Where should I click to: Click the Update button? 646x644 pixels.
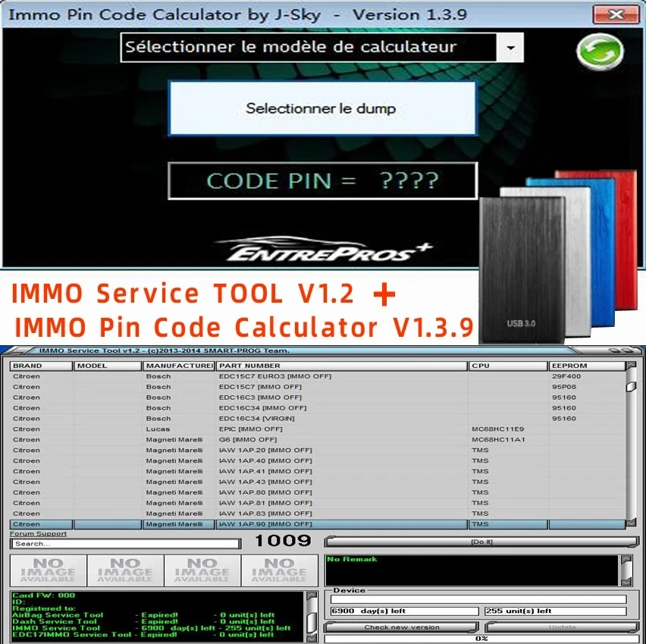(x=562, y=627)
